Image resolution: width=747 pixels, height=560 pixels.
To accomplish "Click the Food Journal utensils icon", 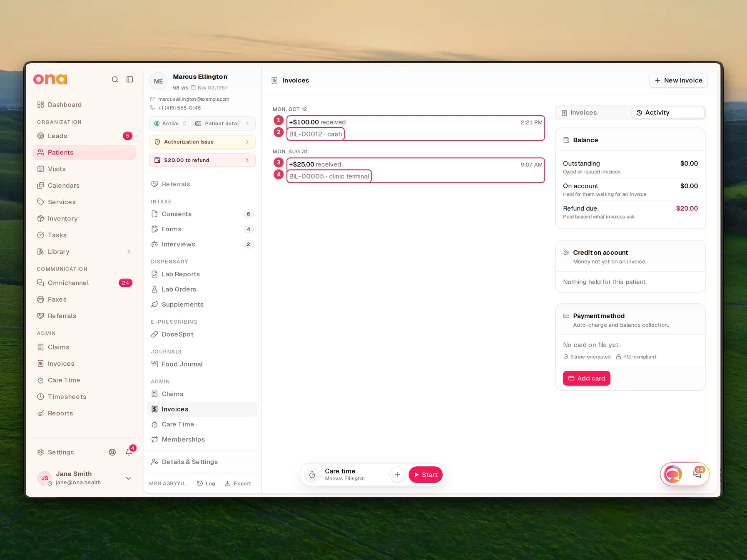I will pos(154,364).
